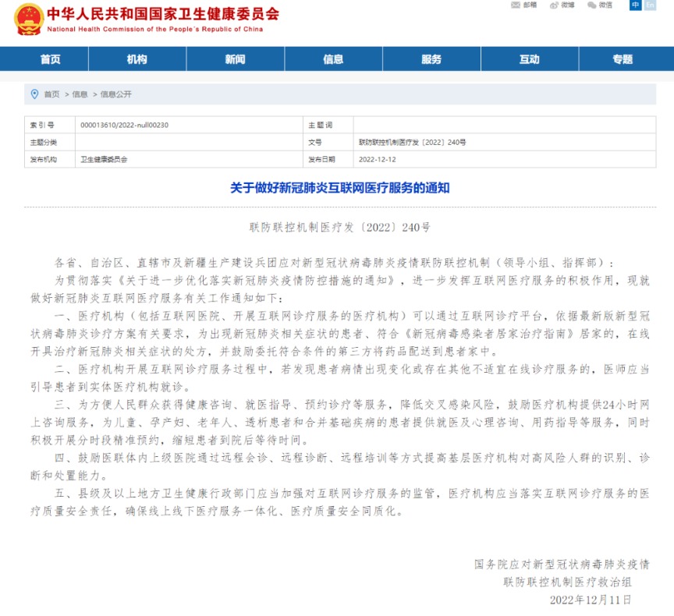This screenshot has width=674, height=616.
Task: Open the 机构 navigation menu
Action: coord(137,59)
